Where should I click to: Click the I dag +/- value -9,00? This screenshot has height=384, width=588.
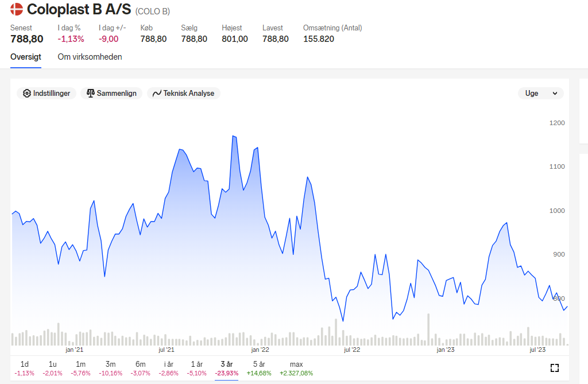pyautogui.click(x=109, y=39)
